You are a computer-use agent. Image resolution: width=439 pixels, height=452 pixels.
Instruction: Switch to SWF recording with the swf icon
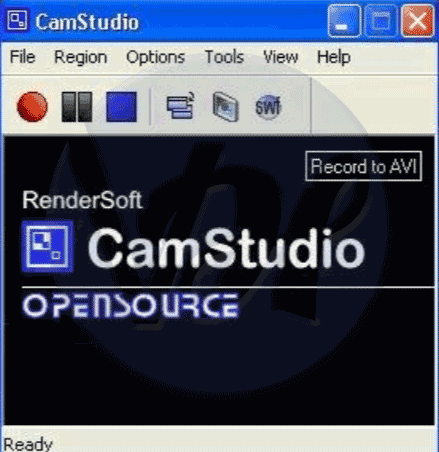[x=268, y=107]
